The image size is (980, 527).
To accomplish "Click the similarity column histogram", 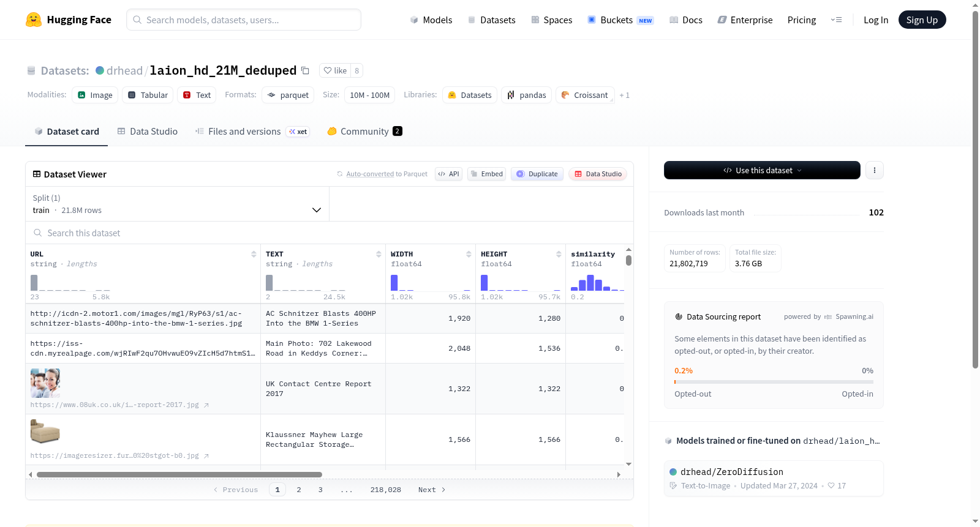I will (x=597, y=282).
